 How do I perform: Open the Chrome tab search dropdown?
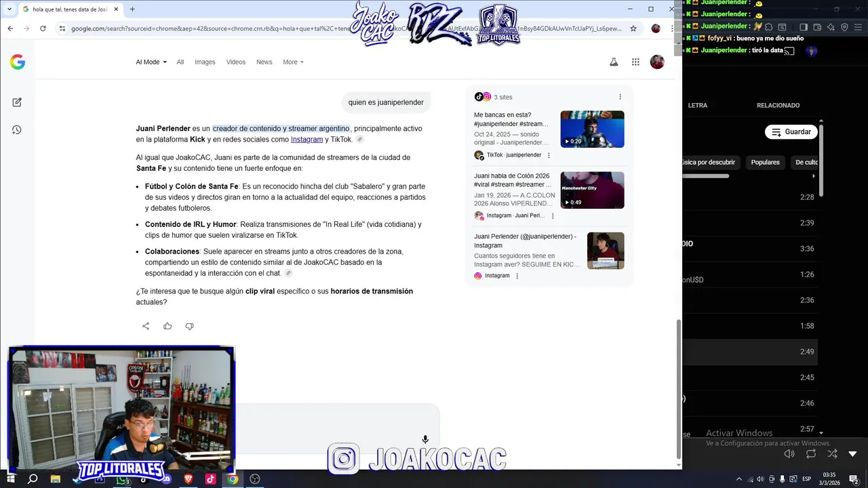(9, 9)
